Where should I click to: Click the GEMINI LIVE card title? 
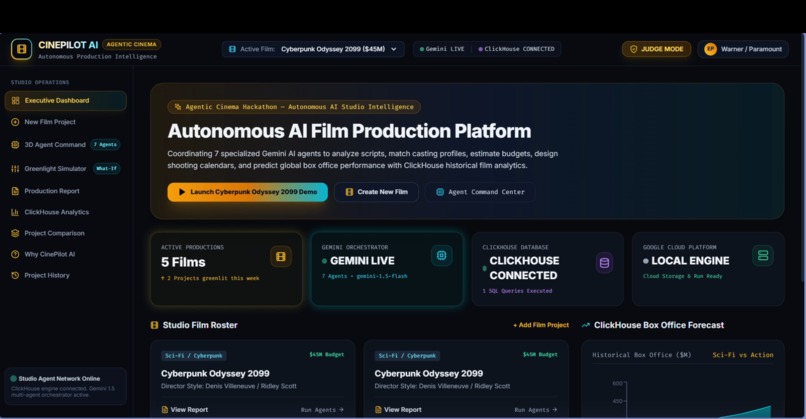tap(362, 261)
